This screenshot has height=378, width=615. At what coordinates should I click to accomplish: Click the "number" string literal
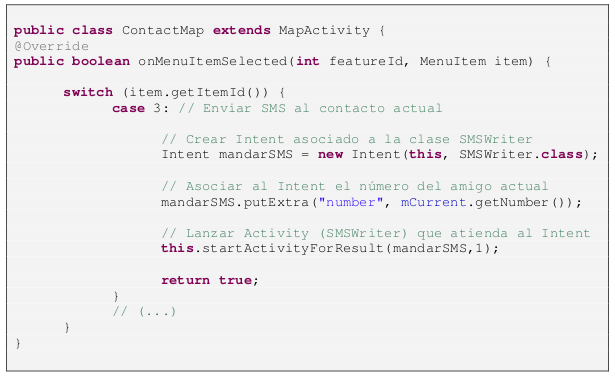351,202
